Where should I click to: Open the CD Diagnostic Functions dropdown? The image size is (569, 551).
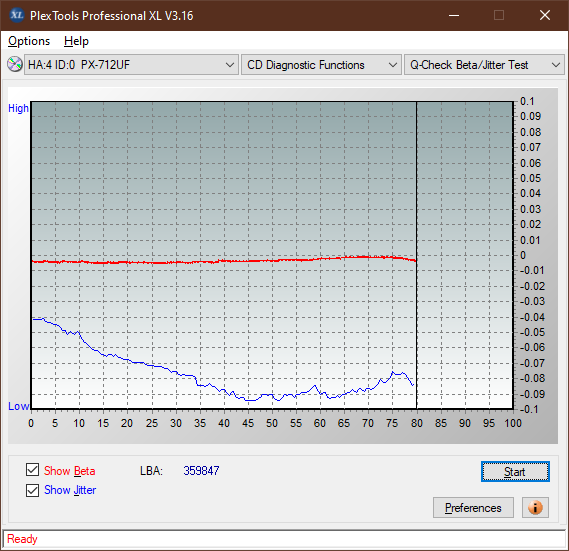click(x=321, y=65)
